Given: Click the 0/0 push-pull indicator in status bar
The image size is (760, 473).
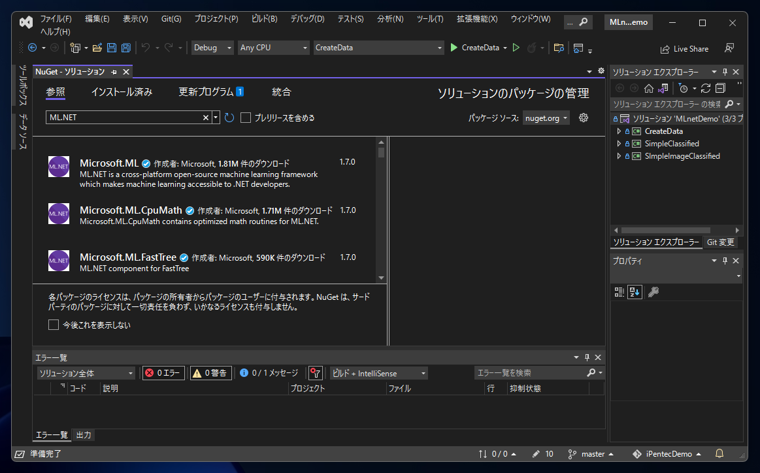Looking at the screenshot, I should coord(497,454).
